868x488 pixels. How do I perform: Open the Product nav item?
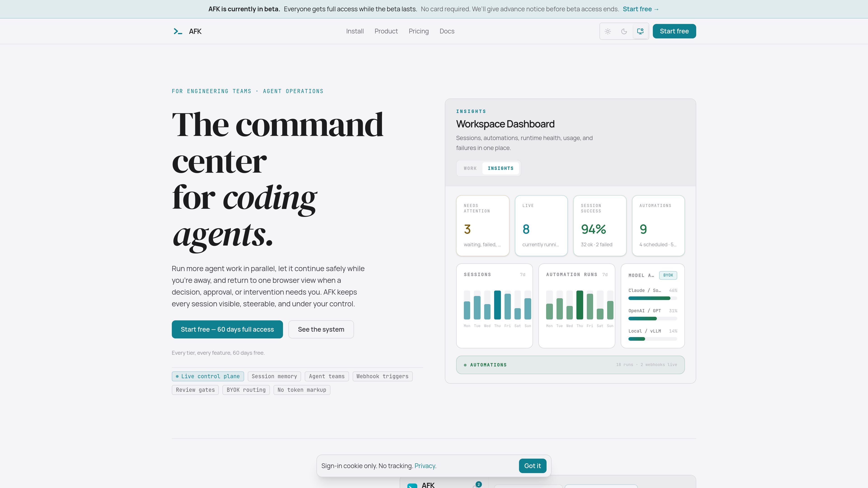pyautogui.click(x=386, y=31)
